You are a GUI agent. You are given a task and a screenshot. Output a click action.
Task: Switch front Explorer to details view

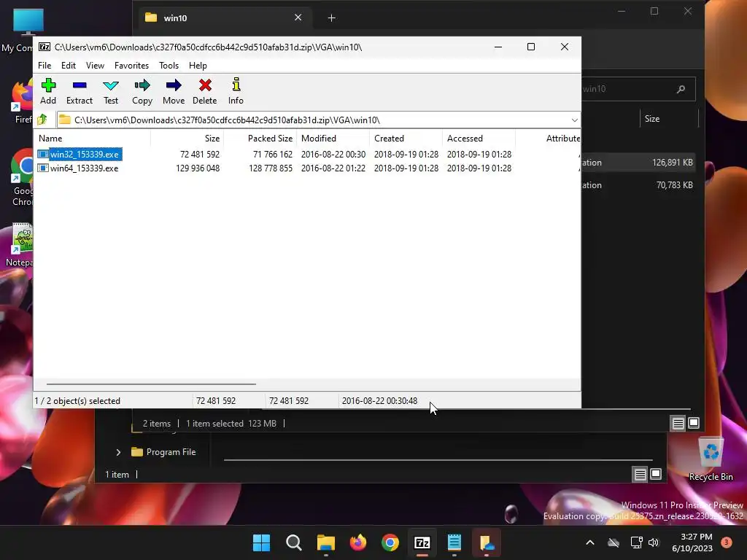[678, 423]
